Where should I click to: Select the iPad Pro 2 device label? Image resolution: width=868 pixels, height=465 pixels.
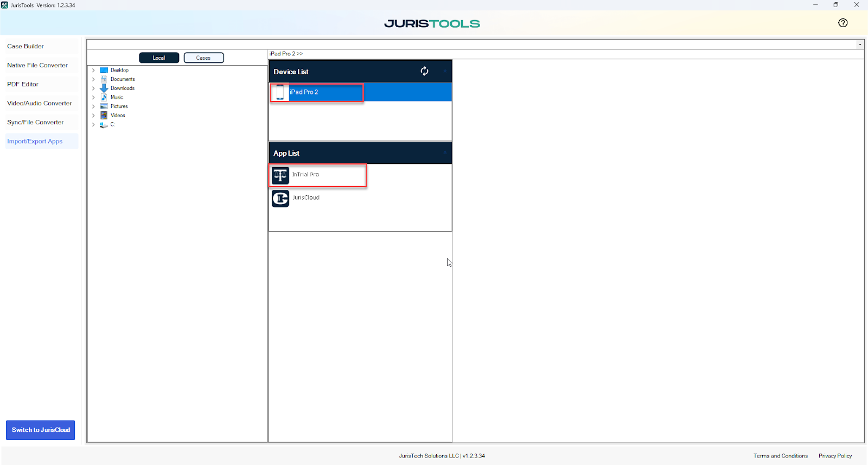304,92
